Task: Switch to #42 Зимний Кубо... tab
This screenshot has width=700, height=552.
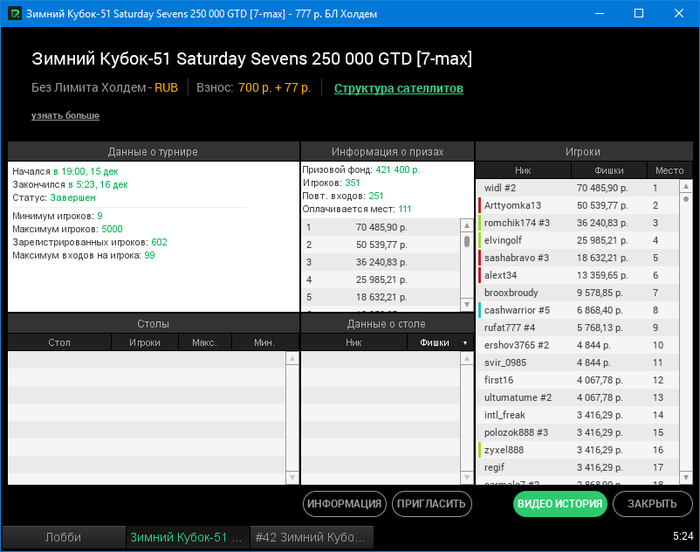Action: (312, 537)
